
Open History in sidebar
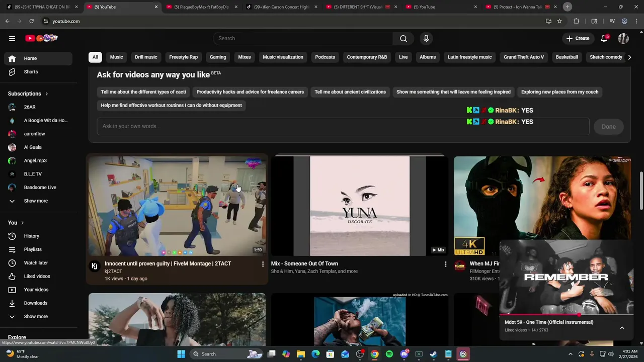[x=38, y=236]
